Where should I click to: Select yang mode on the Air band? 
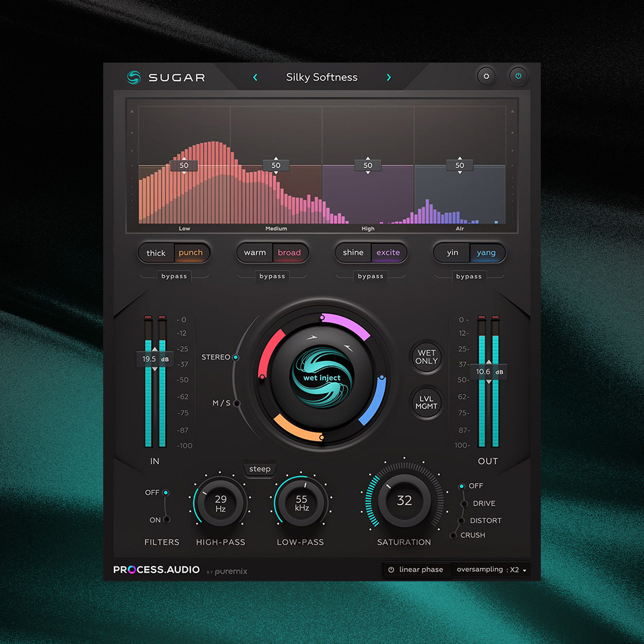[x=487, y=253]
